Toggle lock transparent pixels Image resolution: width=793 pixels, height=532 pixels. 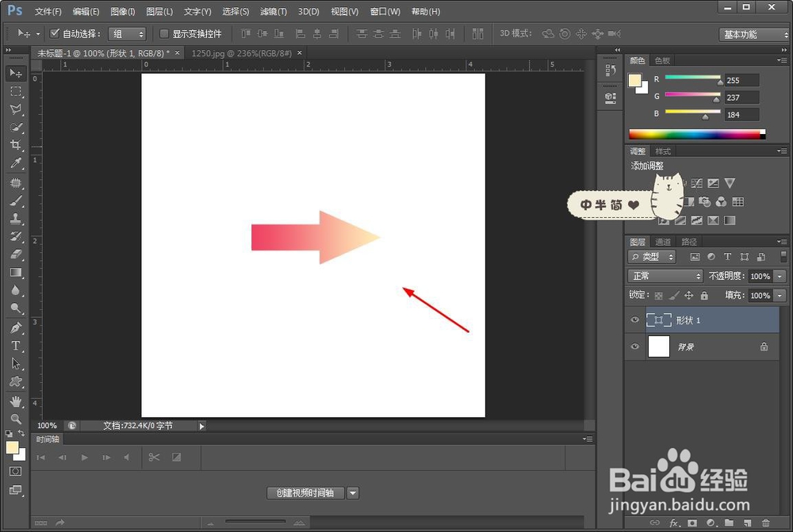(x=658, y=296)
